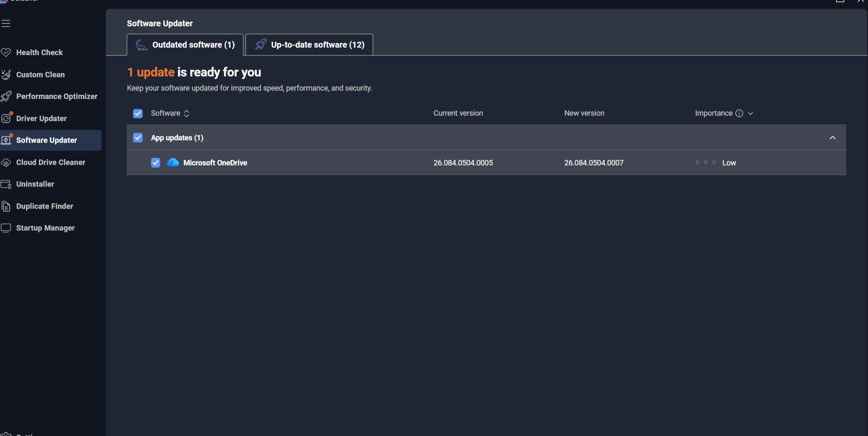Toggle the select-all Software checkbox
This screenshot has width=868, height=436.
click(138, 113)
